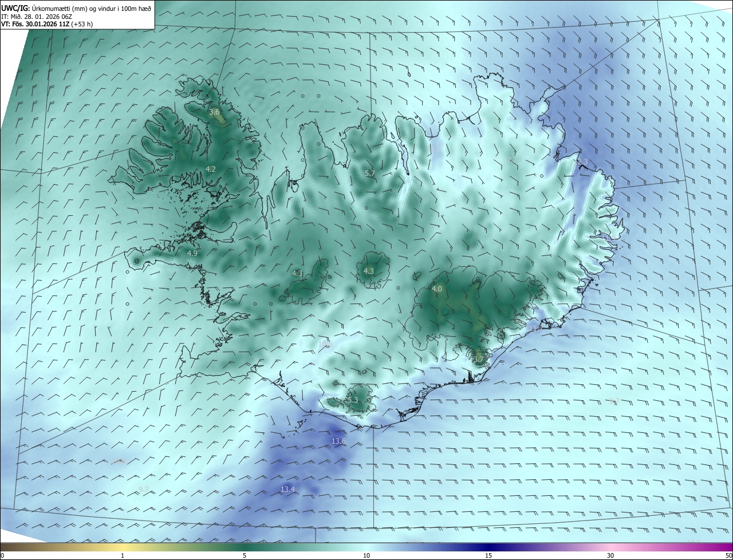733x560 pixels.
Task: Click the 13.4 precipitation value label
Action: coord(288,489)
